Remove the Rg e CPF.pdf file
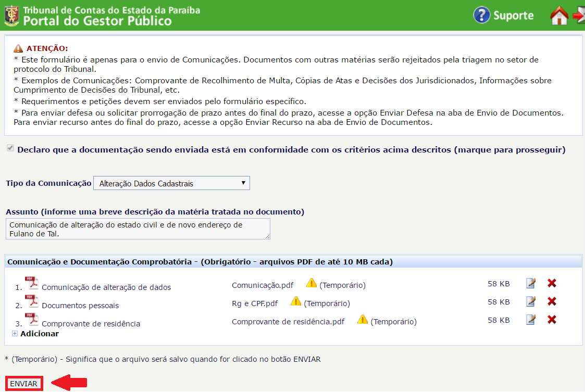Image resolution: width=585 pixels, height=392 pixels. [552, 301]
